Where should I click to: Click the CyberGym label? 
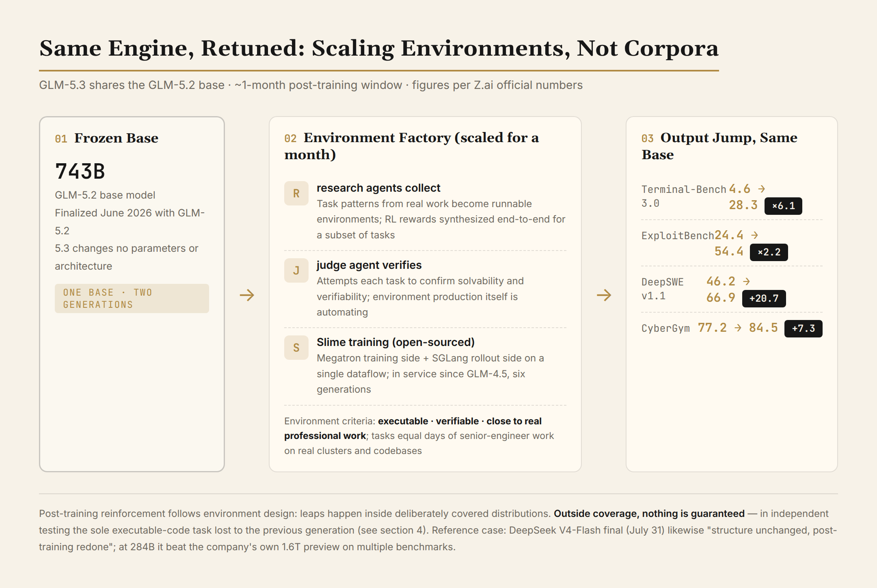[x=665, y=328]
